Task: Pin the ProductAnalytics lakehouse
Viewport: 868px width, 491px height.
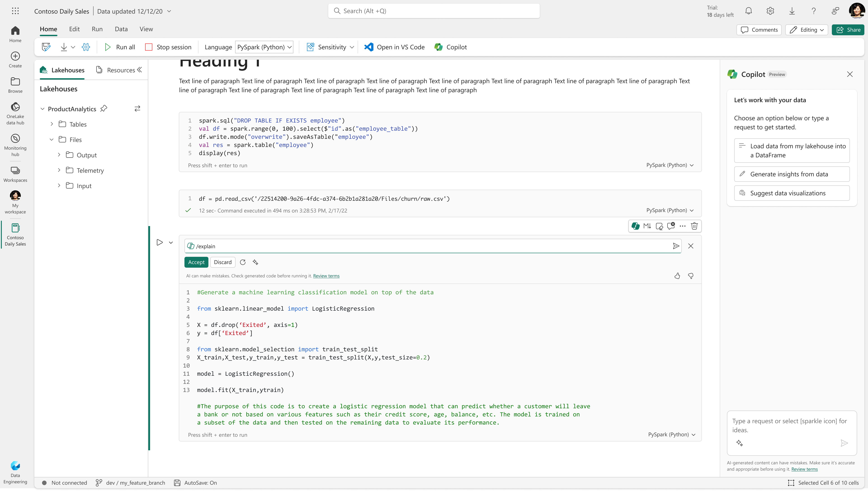Action: (x=104, y=109)
